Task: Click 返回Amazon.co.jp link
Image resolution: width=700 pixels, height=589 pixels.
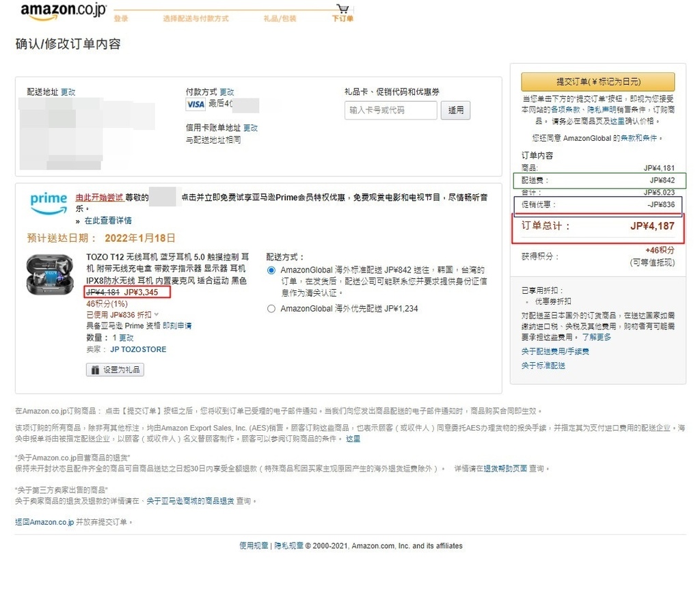Action: 44,522
